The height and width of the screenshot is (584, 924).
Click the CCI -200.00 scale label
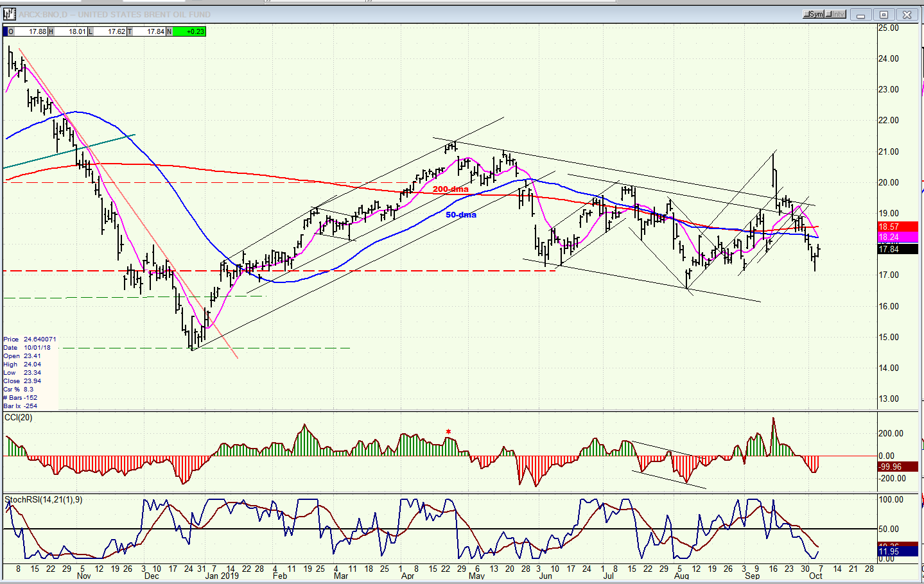(x=892, y=479)
